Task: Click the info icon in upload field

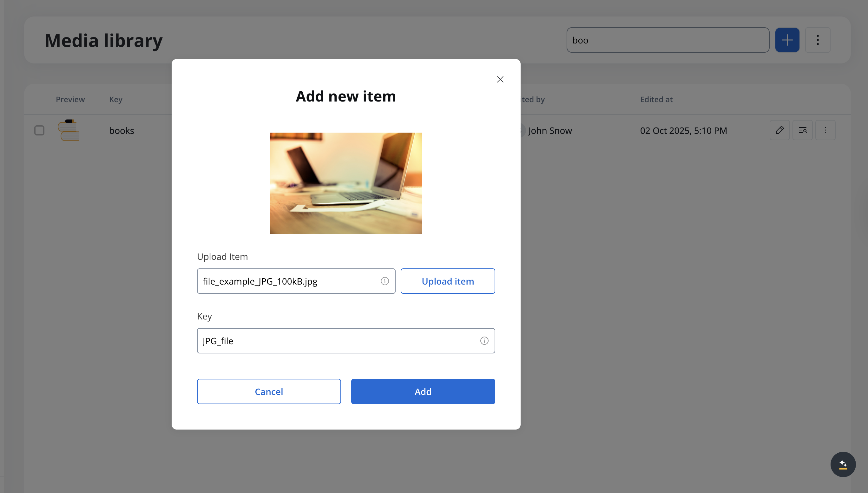Action: (385, 281)
